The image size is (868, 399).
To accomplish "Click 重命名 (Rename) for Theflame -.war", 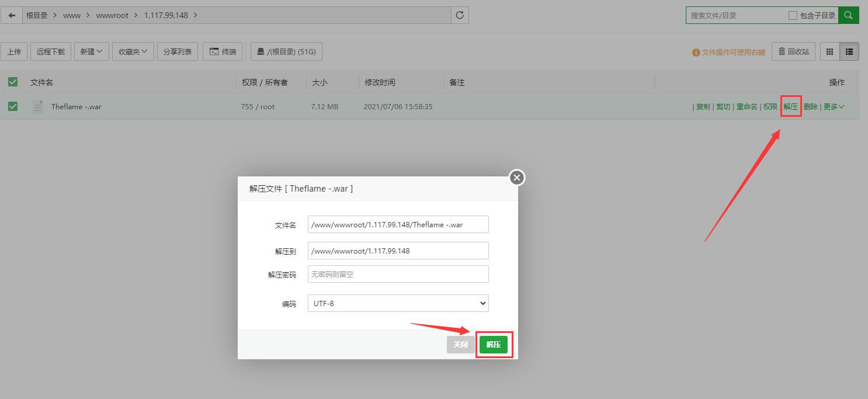I will click(x=747, y=106).
